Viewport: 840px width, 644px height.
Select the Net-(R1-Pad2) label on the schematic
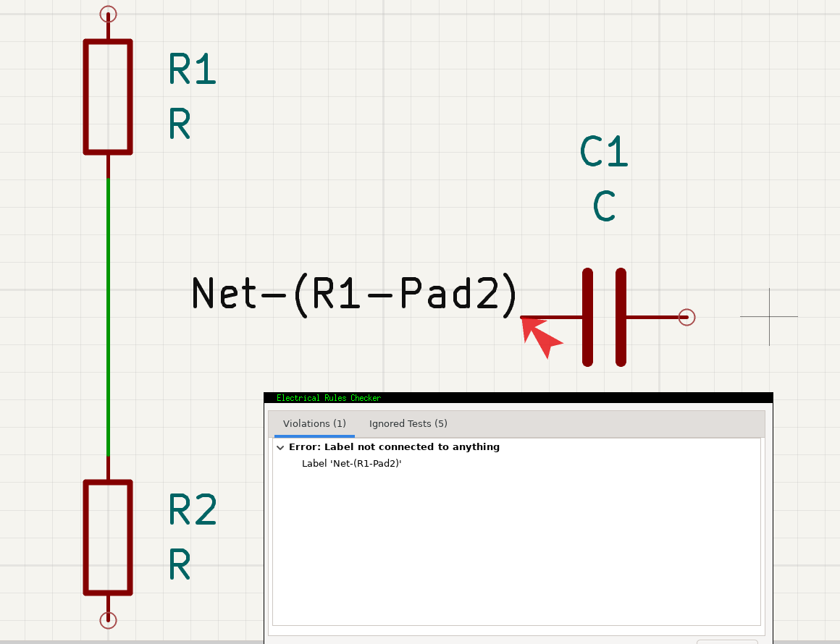pos(354,294)
